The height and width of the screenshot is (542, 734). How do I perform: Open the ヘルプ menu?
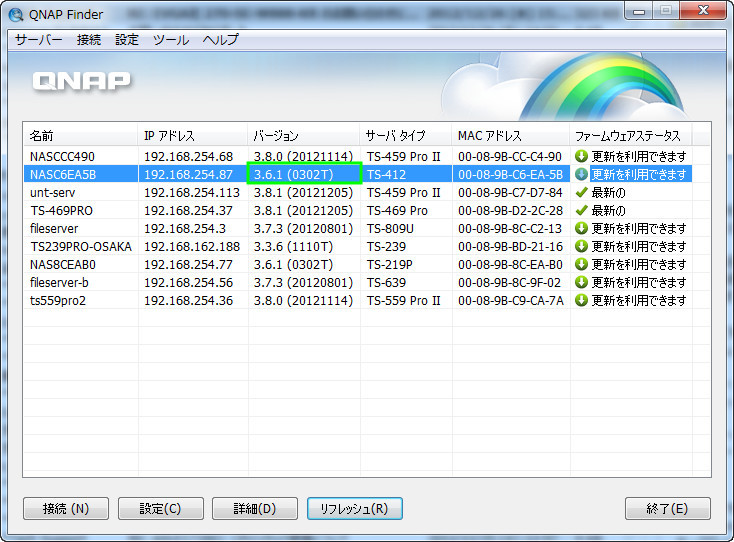pyautogui.click(x=220, y=40)
